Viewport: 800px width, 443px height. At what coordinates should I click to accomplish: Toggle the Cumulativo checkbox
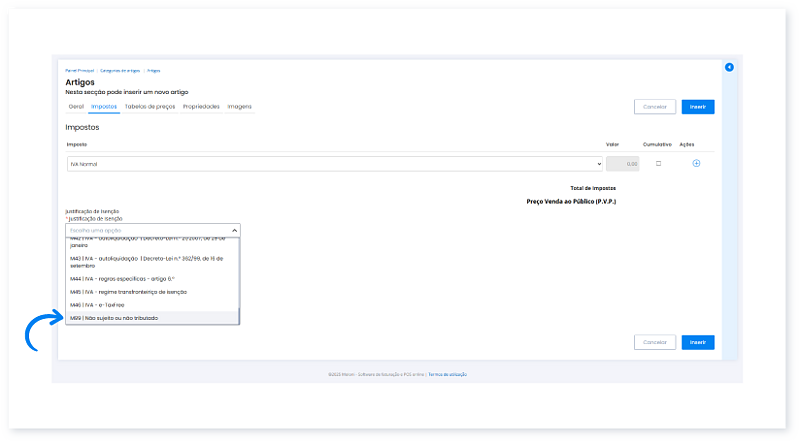(x=657, y=163)
